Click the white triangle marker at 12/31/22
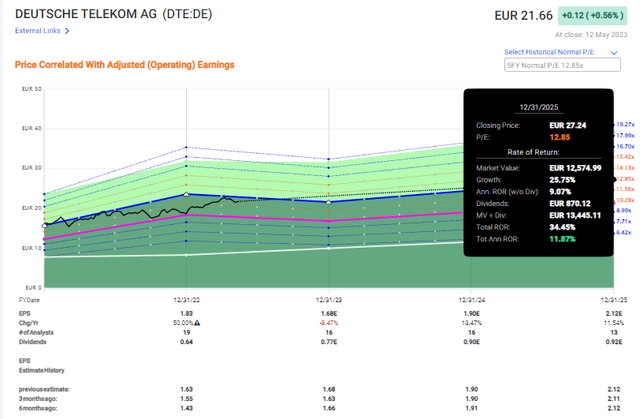 [187, 194]
